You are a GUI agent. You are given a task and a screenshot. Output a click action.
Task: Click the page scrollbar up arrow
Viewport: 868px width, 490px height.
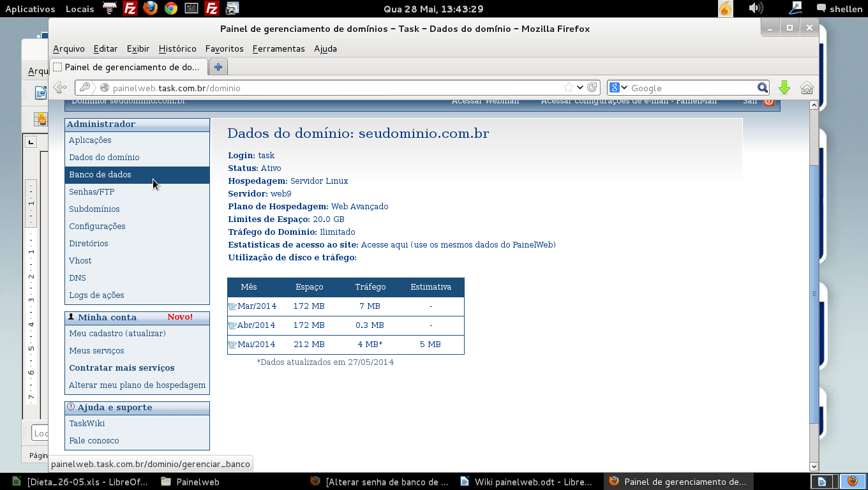(x=814, y=105)
